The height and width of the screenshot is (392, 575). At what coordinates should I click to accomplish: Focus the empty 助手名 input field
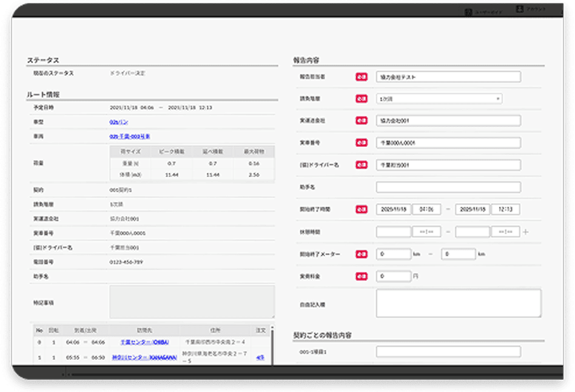[x=448, y=187]
